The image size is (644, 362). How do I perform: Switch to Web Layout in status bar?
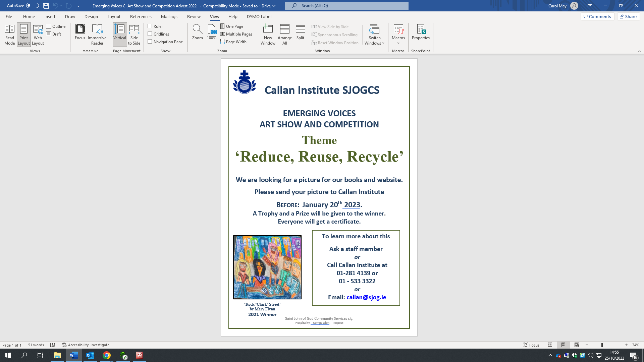(x=577, y=345)
